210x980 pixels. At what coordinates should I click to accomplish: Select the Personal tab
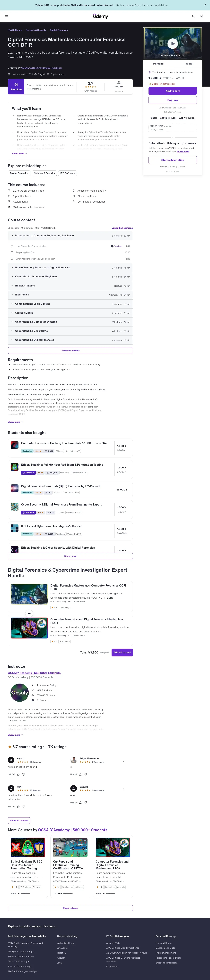pos(158,64)
